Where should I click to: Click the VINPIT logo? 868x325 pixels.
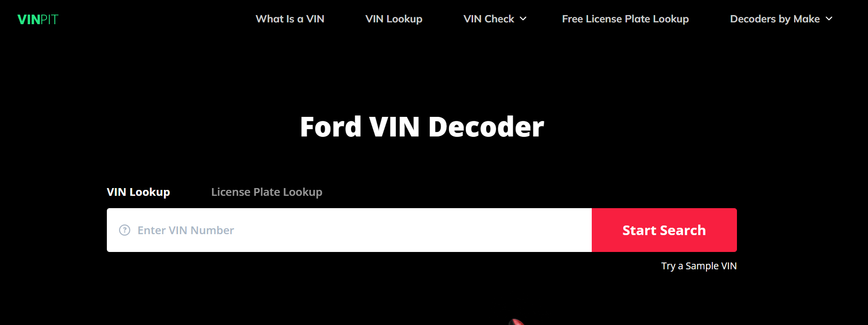(x=38, y=20)
